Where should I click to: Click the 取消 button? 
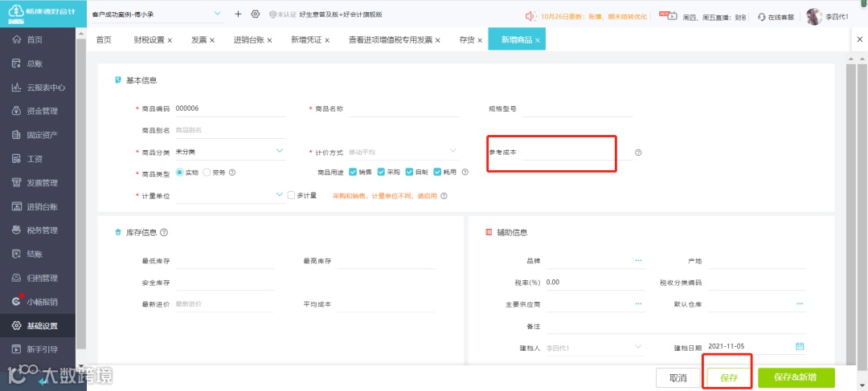pos(678,378)
